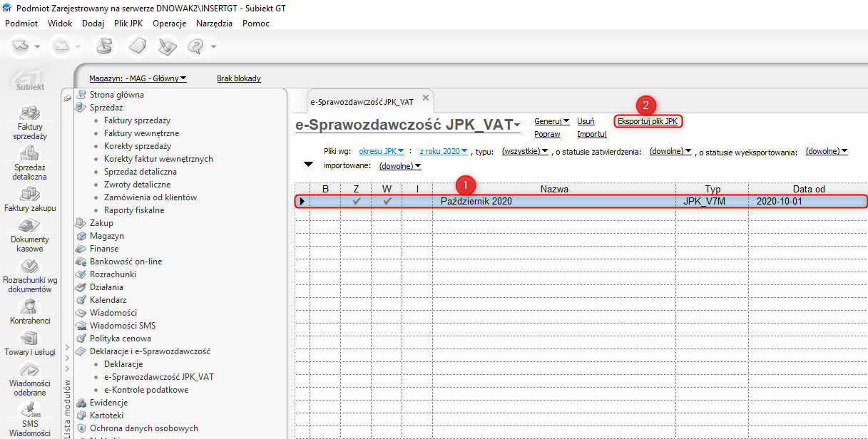Open Zwroty detaliczne list item
868x439 pixels.
tap(137, 185)
